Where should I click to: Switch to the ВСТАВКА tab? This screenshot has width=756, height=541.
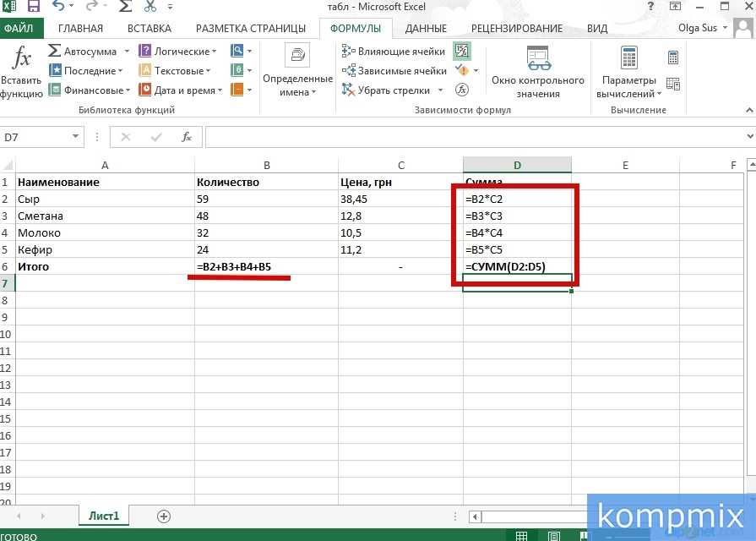coord(149,29)
